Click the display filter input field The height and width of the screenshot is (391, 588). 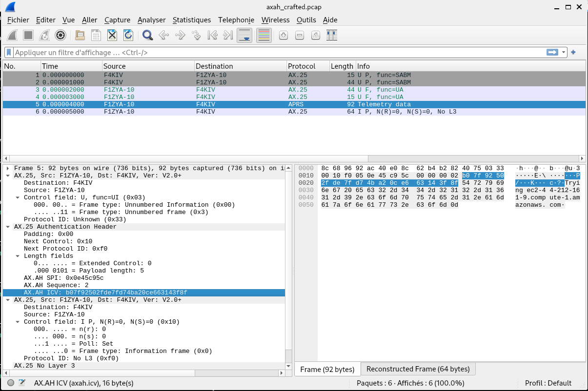(x=278, y=52)
